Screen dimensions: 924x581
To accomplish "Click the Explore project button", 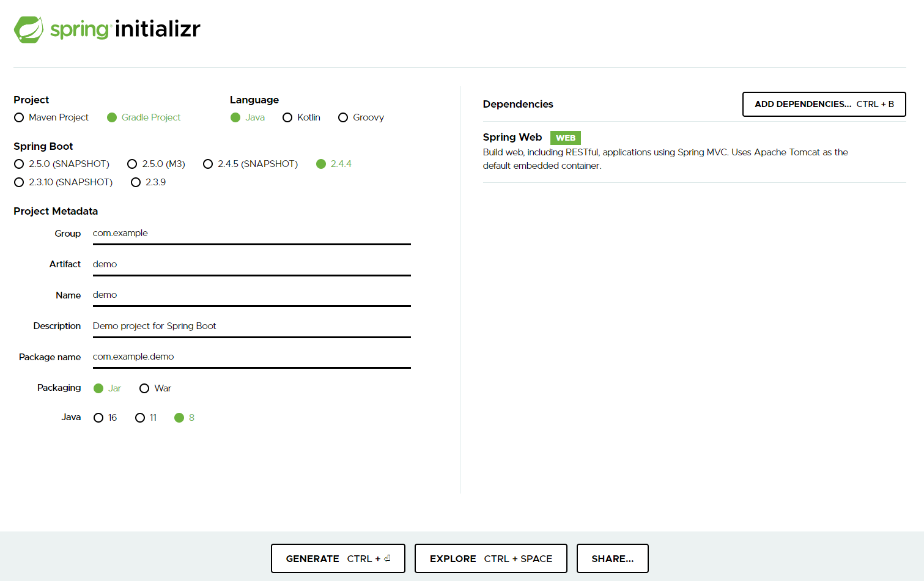I will tap(491, 558).
